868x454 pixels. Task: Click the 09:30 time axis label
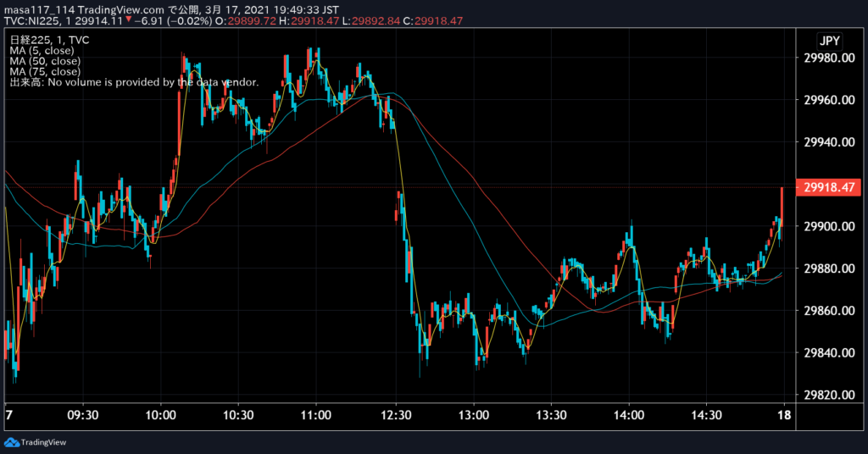[83, 415]
